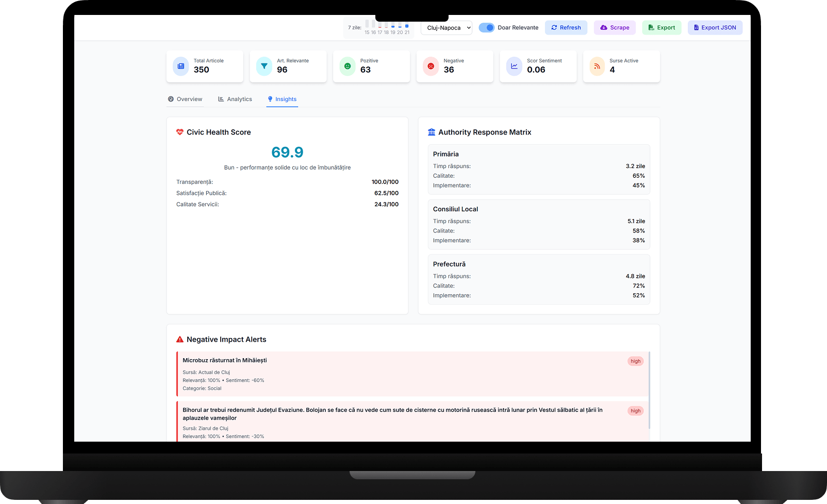Click Categorie: Social text

[x=202, y=389]
